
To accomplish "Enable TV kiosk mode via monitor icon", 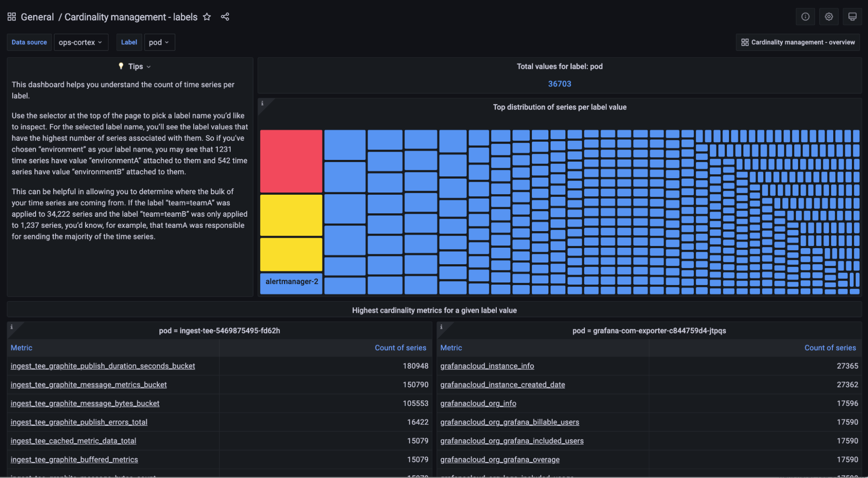I will pyautogui.click(x=852, y=17).
